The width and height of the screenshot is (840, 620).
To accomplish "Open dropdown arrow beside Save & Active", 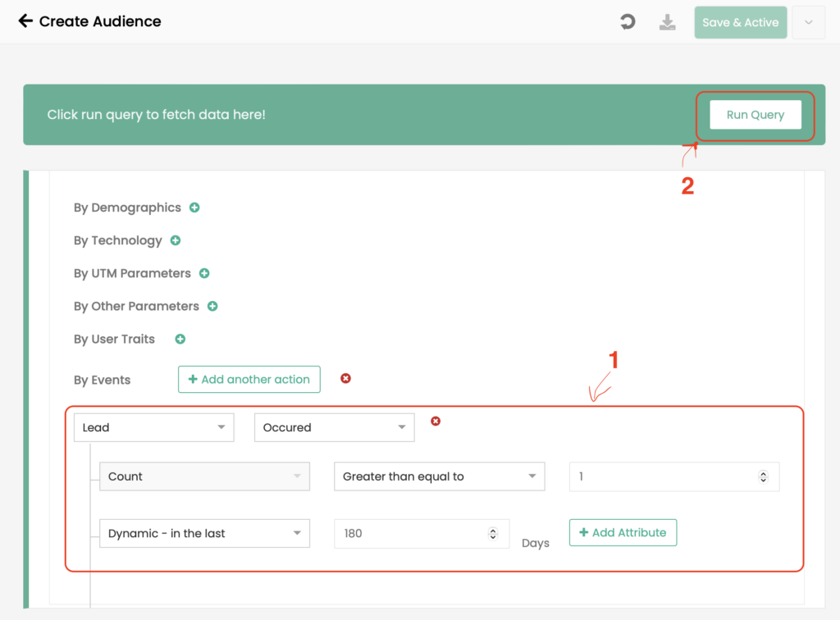I will pyautogui.click(x=808, y=22).
